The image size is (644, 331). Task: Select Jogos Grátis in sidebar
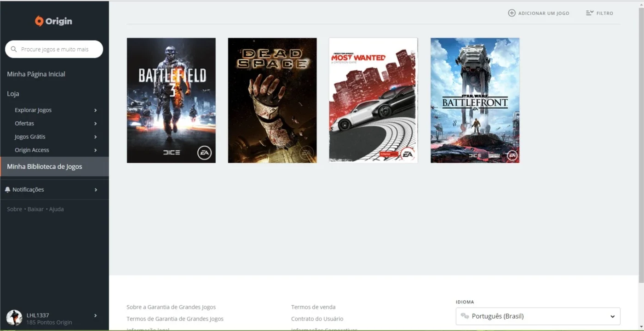tap(30, 137)
